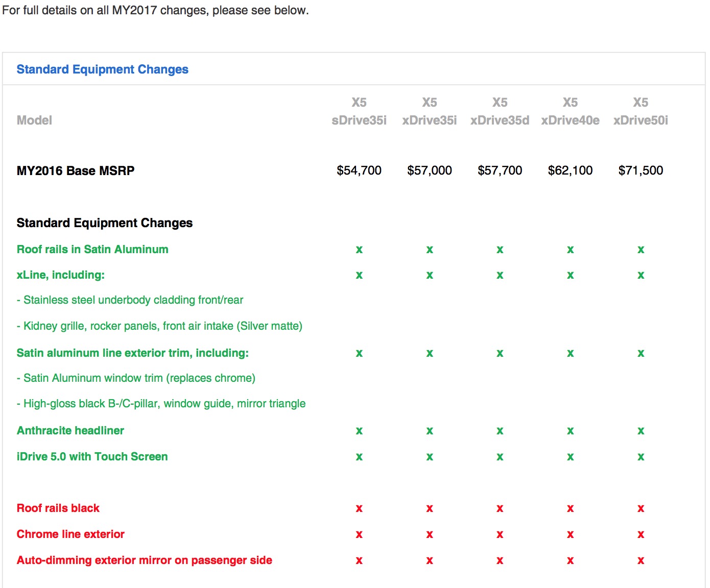Select the $62,100 price cell
Viewport: 710px width, 588px height.
tap(571, 170)
